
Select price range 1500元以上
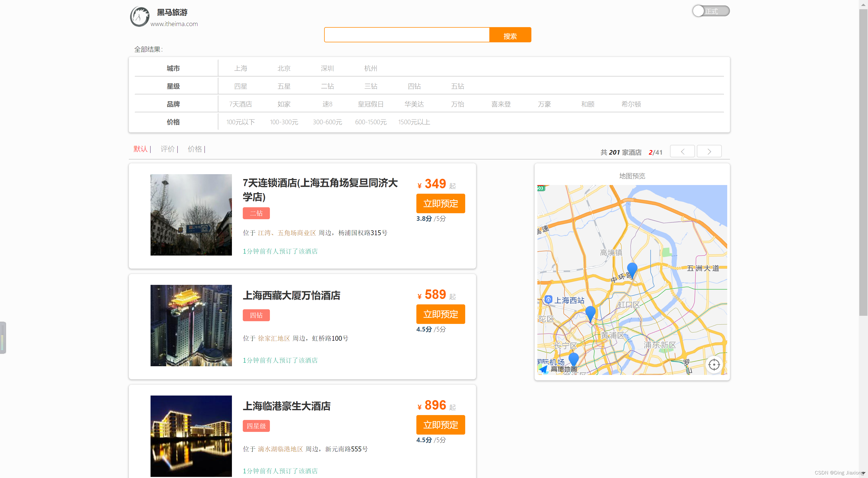414,122
